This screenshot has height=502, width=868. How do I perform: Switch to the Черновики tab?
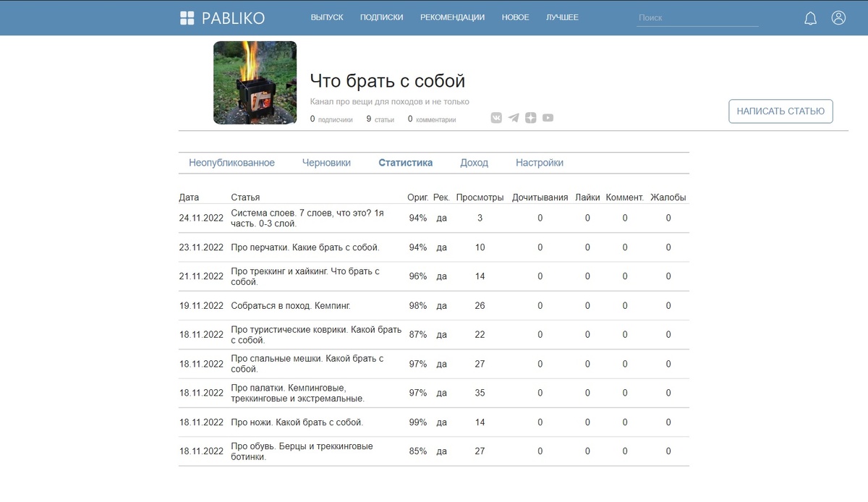point(326,163)
